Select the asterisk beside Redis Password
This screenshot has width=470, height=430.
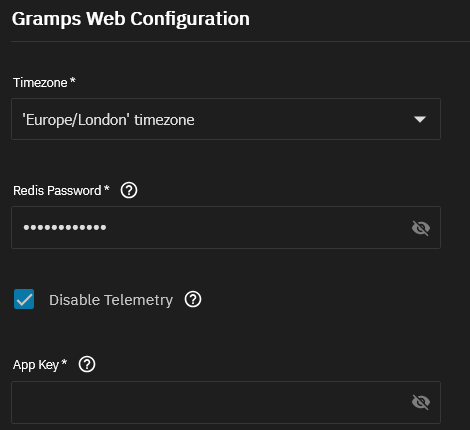click(107, 189)
